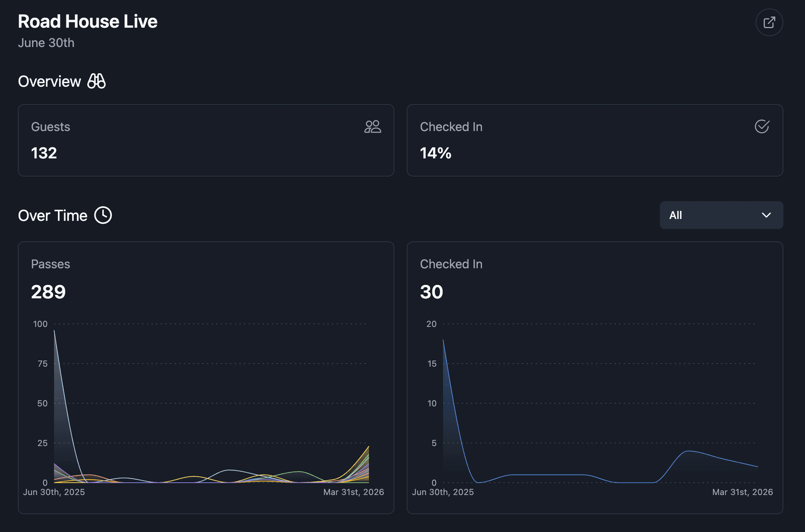Click the checkmark circle icon on Checked In card
This screenshot has height=532, width=805.
[762, 127]
